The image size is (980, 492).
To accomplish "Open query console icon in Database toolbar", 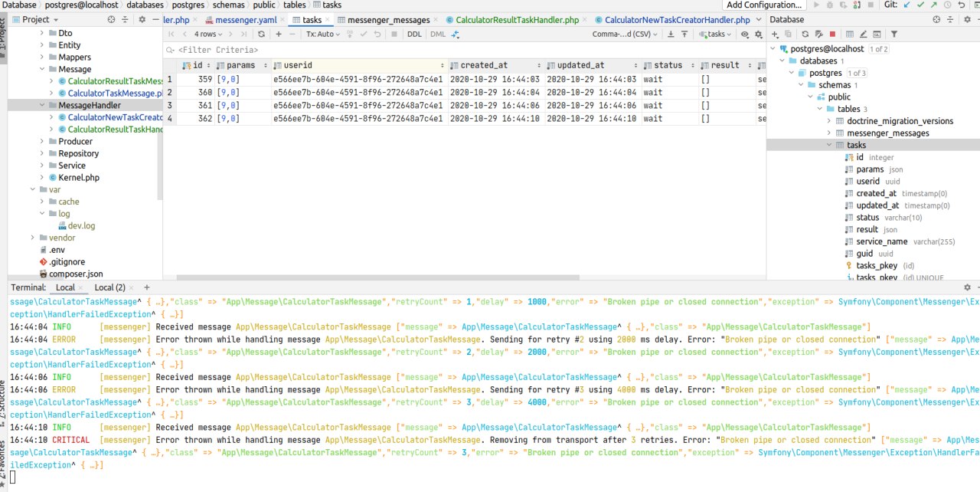I will (877, 34).
